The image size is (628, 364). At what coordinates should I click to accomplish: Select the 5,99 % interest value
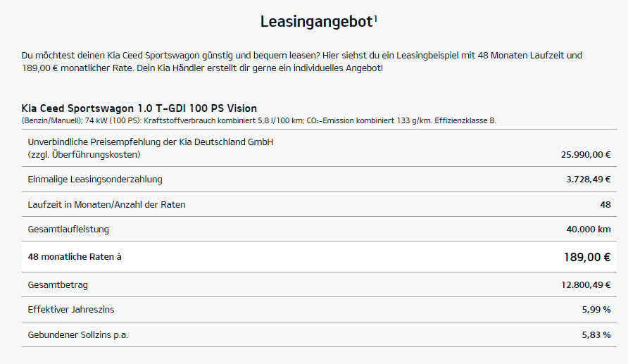596,310
